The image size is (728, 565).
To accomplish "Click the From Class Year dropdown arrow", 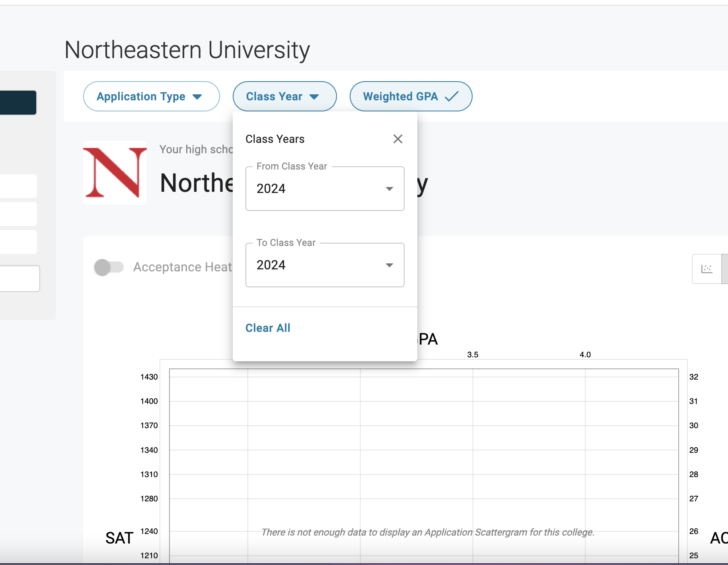I will coord(389,189).
